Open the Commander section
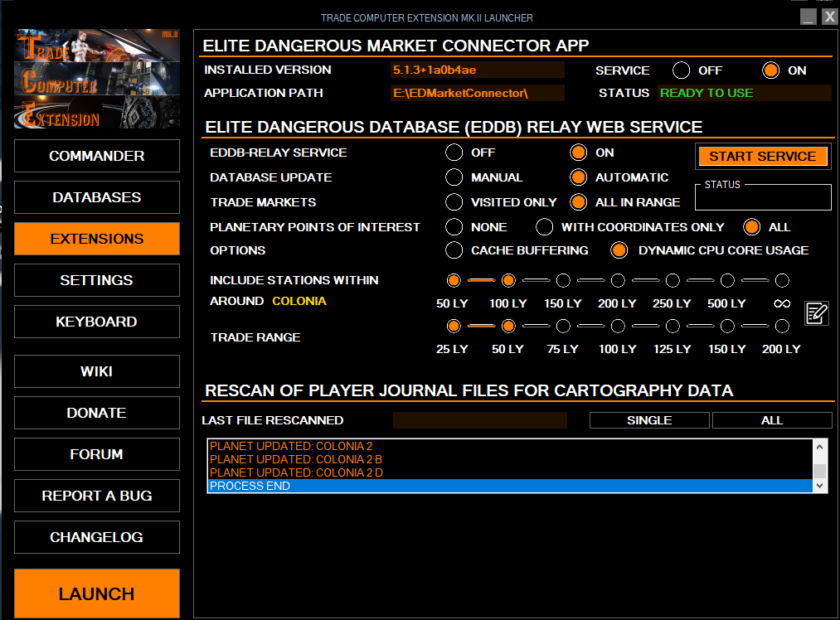The width and height of the screenshot is (840, 620). pos(97,156)
